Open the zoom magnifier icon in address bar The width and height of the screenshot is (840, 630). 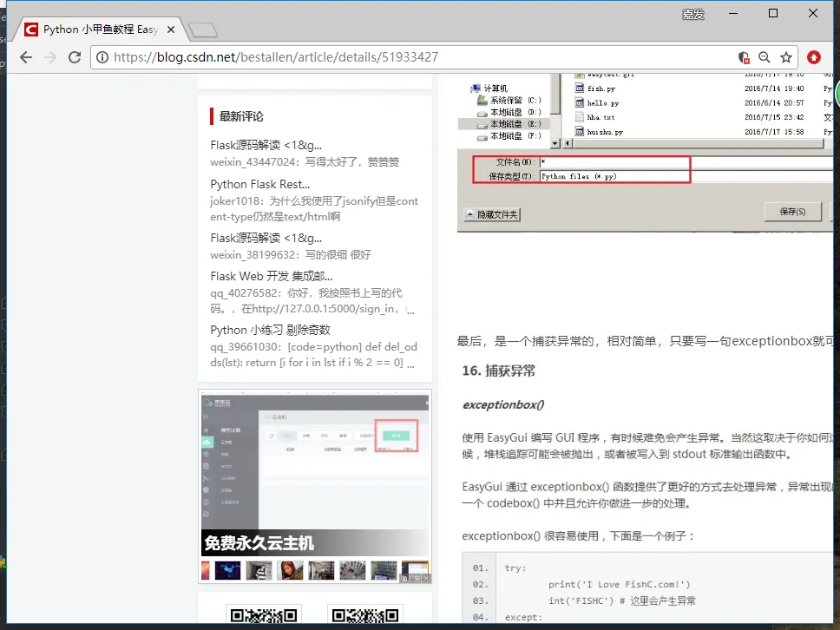point(765,57)
